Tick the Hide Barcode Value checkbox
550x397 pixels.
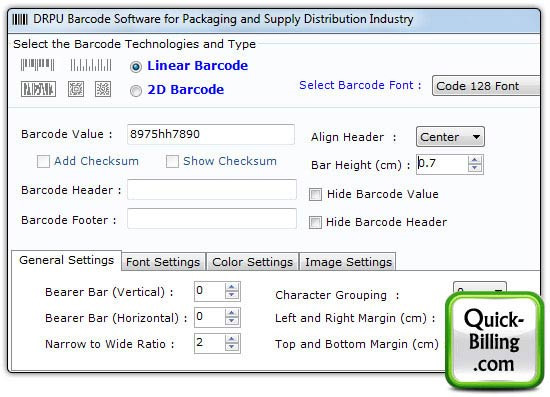pos(315,194)
